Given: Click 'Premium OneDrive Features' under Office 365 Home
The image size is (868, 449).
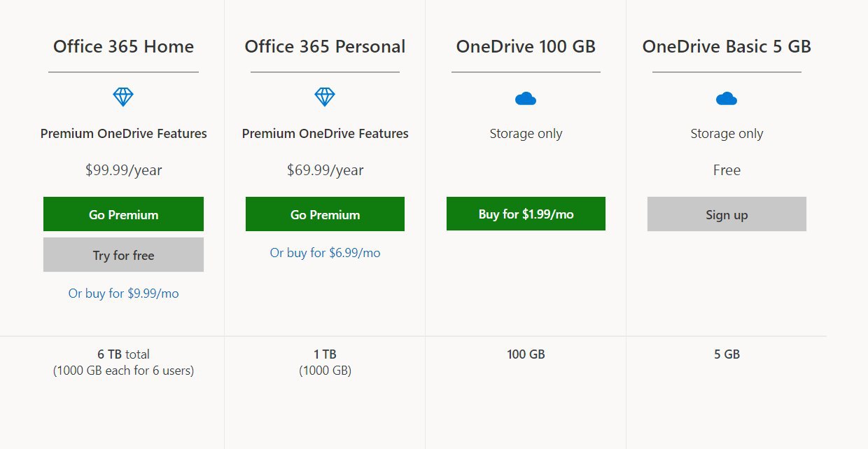Looking at the screenshot, I should 123,133.
